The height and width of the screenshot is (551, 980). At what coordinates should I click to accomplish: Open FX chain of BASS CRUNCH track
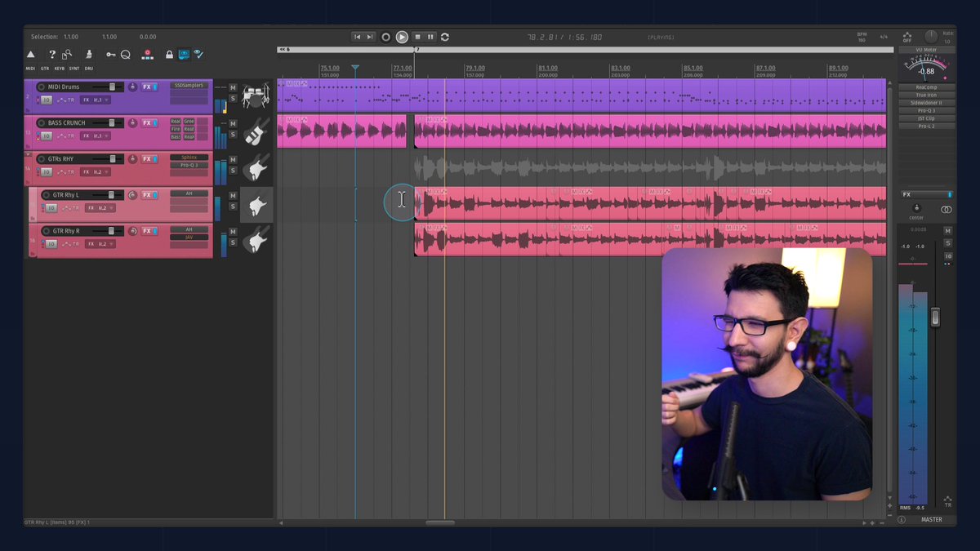(x=147, y=123)
